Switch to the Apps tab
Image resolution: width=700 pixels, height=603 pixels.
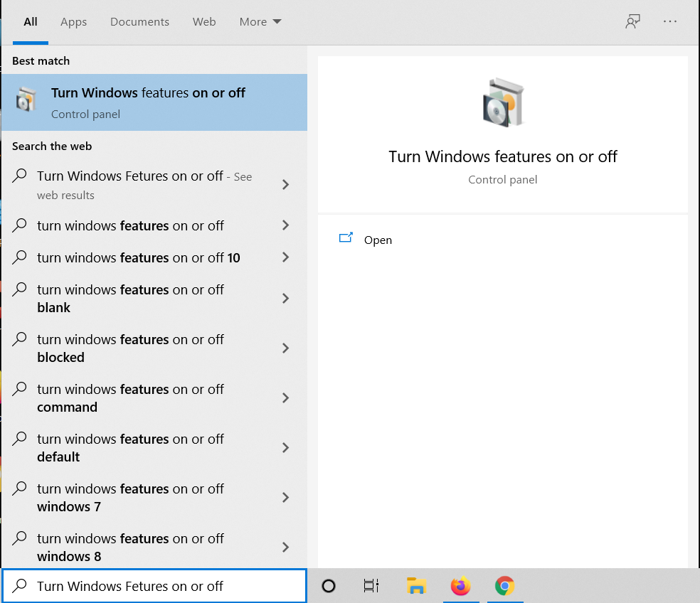73,22
